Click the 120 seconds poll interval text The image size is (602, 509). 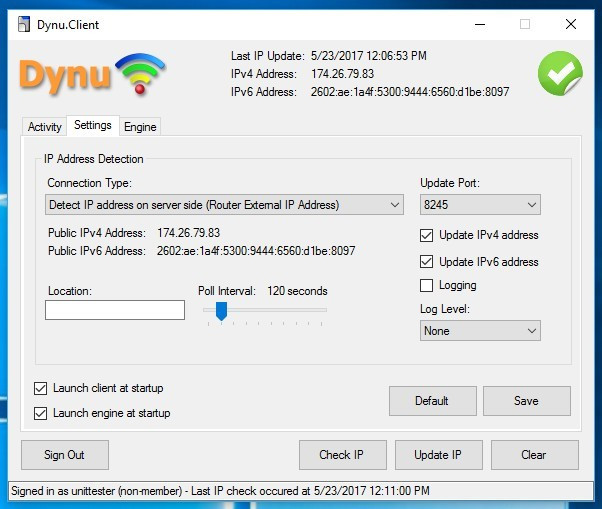pyautogui.click(x=298, y=291)
